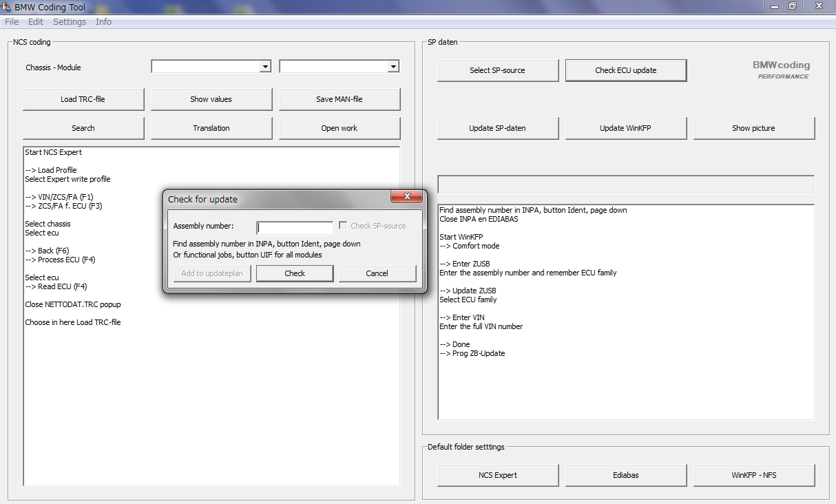Click the Load TRC-file button
836x504 pixels.
83,99
